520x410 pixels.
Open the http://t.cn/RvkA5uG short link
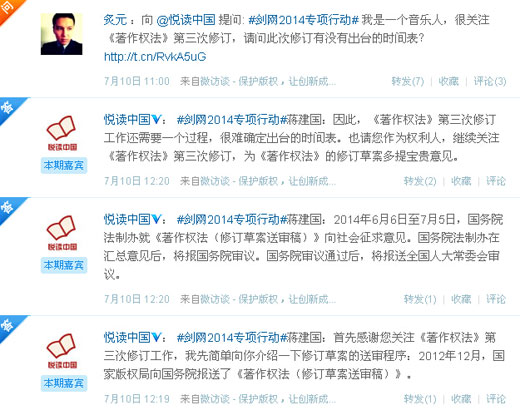pos(155,57)
